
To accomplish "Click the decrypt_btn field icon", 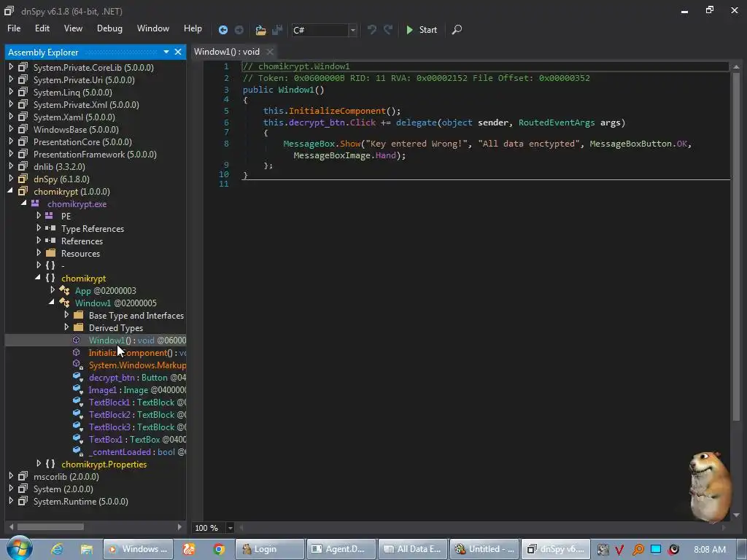I will (x=78, y=377).
